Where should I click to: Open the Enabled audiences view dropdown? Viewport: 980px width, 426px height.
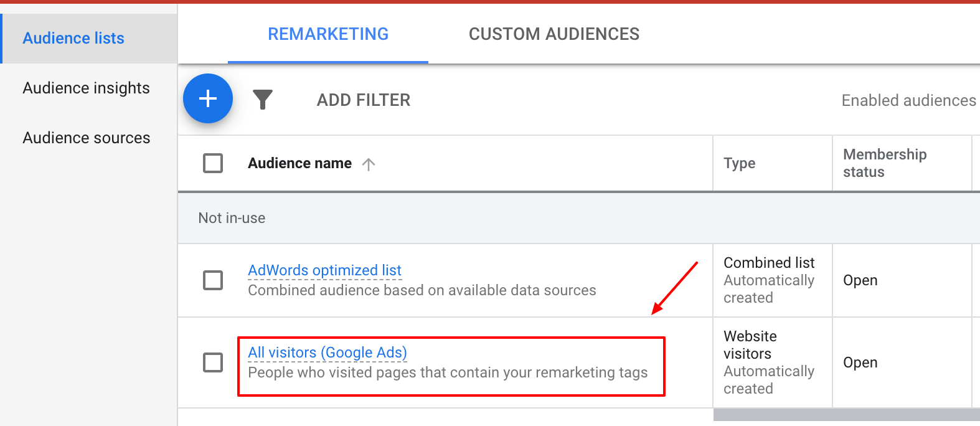[x=908, y=101]
